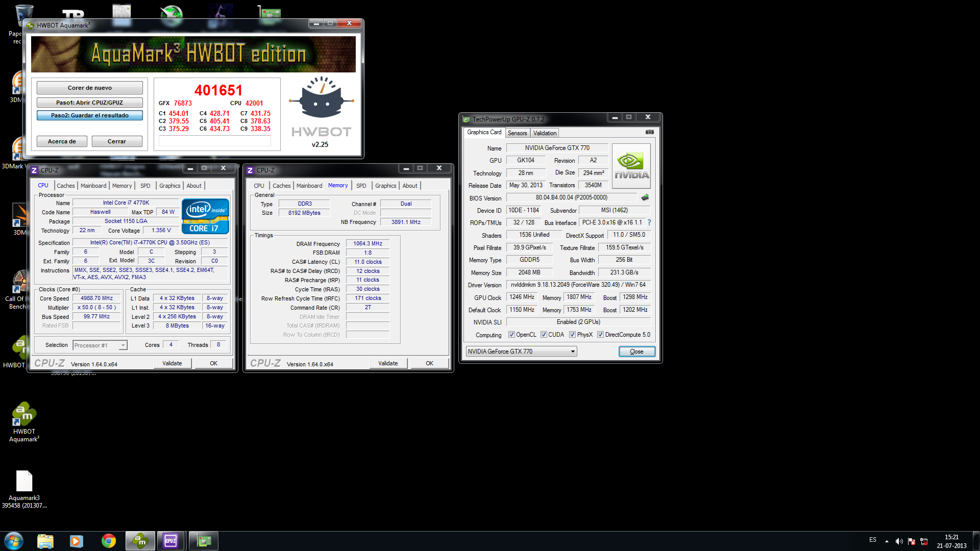Switch to the SPD tab in right CPU-Z

click(361, 186)
